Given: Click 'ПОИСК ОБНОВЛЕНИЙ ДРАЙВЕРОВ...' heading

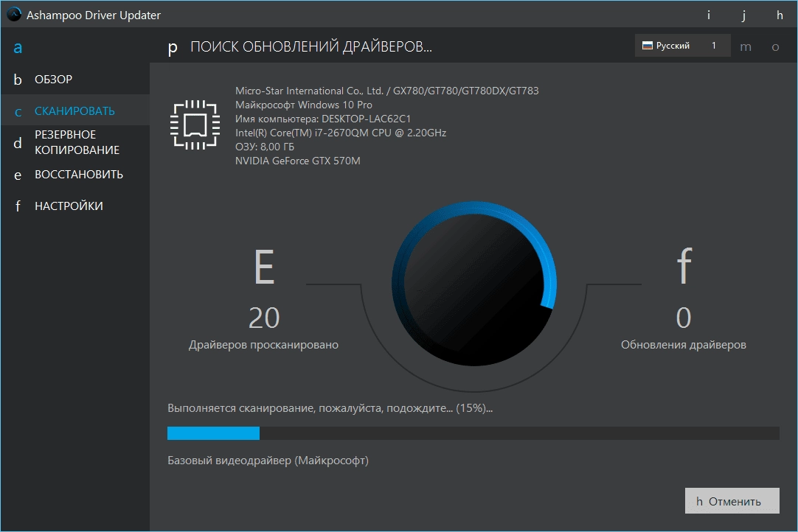Looking at the screenshot, I should coord(311,47).
